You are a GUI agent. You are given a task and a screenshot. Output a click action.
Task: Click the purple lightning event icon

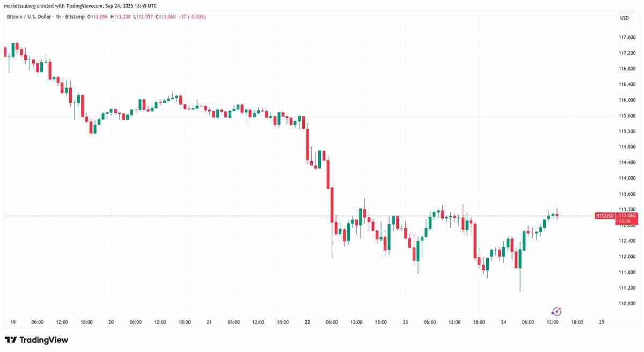(x=557, y=311)
